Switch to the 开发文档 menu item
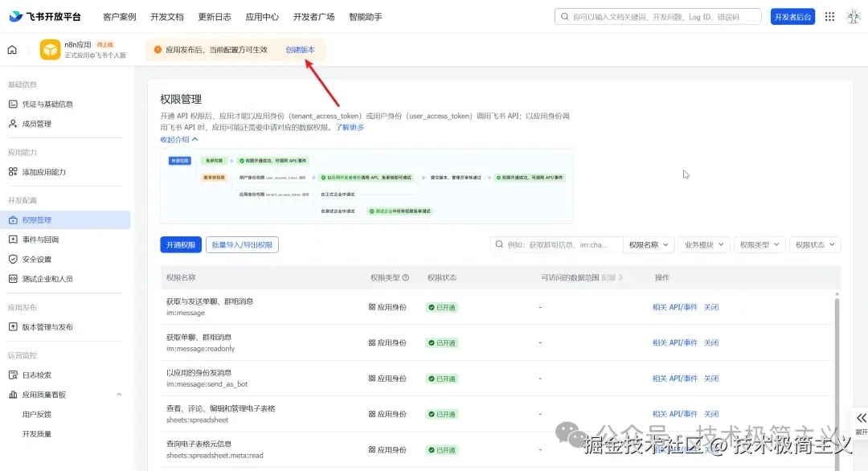868x471 pixels. pyautogui.click(x=166, y=16)
